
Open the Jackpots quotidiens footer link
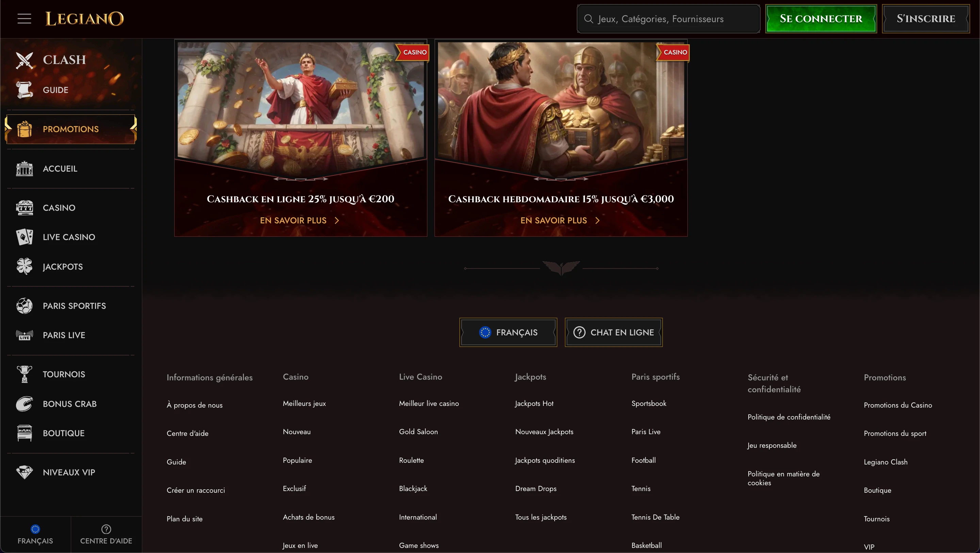545,460
